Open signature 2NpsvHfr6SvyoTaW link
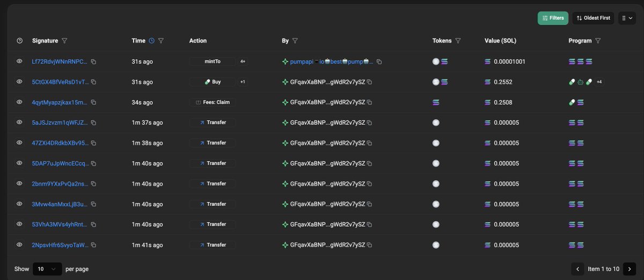 [x=60, y=245]
